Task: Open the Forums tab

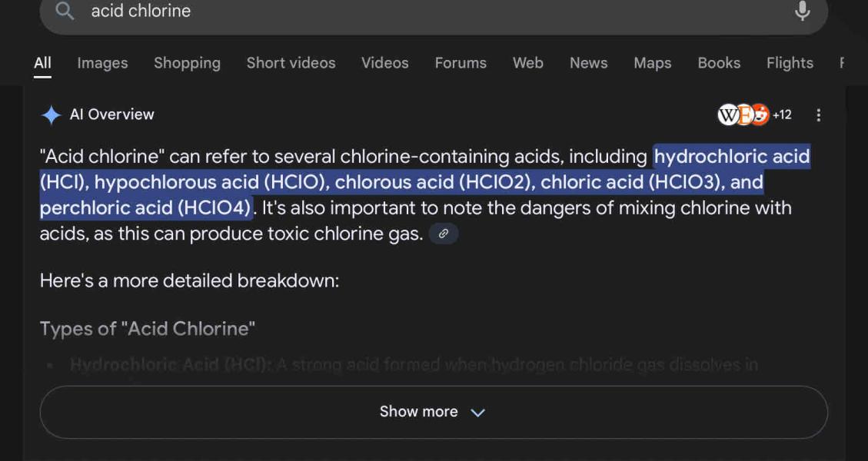Action: tap(461, 63)
